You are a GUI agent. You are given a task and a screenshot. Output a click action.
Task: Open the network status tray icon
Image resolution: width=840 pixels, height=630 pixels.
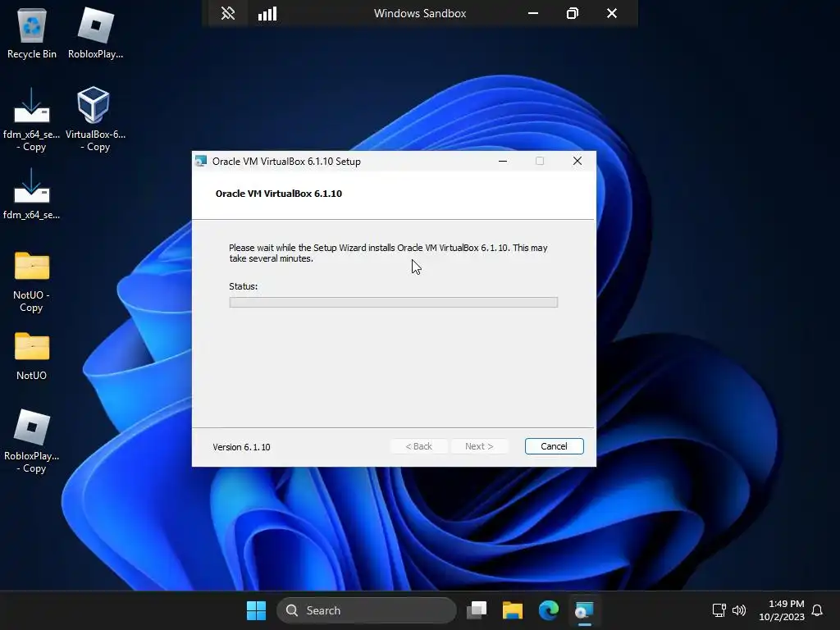(719, 610)
